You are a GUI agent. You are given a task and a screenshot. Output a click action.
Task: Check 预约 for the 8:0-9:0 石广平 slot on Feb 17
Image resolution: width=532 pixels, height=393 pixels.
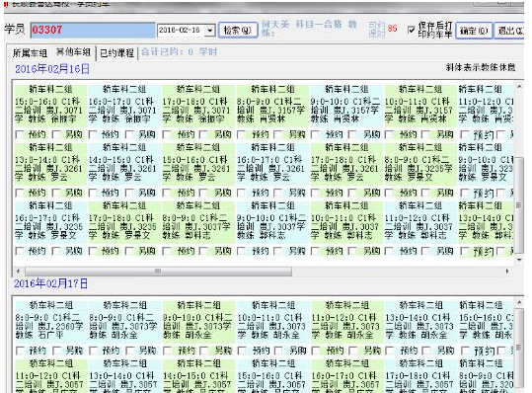click(x=21, y=351)
